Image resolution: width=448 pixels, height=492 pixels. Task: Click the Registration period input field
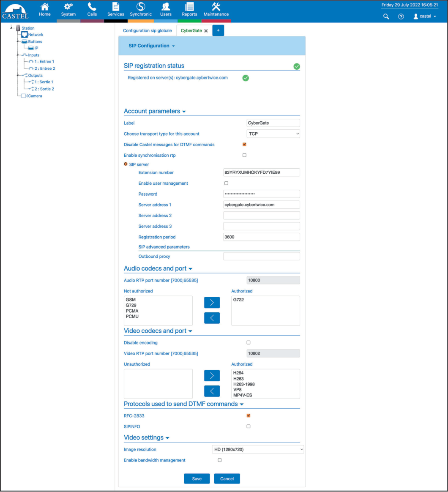click(261, 237)
